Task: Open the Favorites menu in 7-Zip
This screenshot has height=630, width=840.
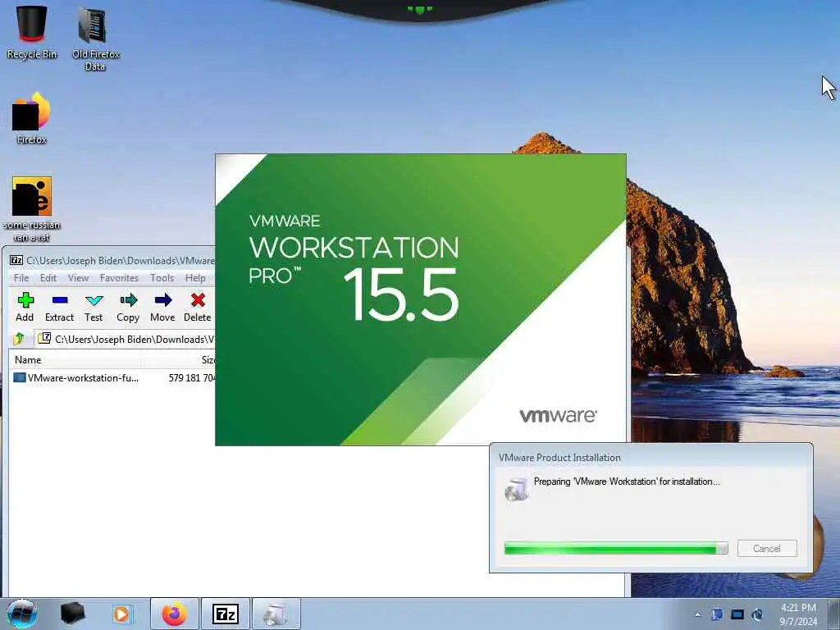Action: [x=119, y=277]
